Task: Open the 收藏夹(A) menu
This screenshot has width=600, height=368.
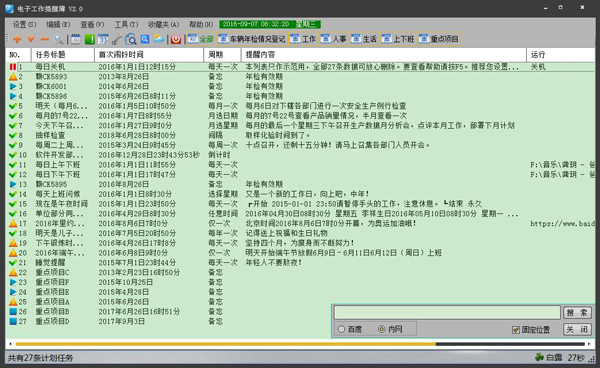Action: [163, 24]
